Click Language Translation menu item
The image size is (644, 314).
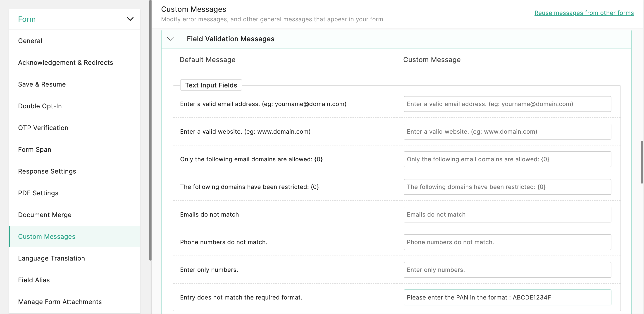click(x=51, y=258)
